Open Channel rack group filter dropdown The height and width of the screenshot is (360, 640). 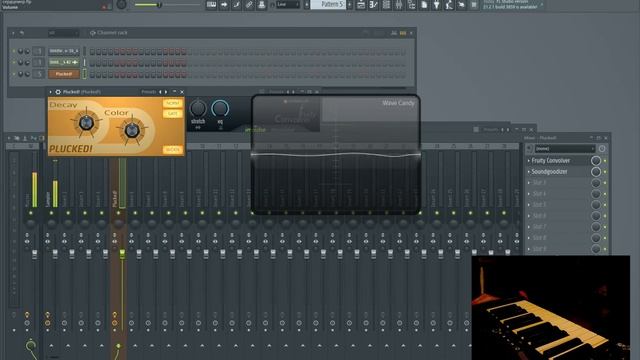tap(63, 33)
